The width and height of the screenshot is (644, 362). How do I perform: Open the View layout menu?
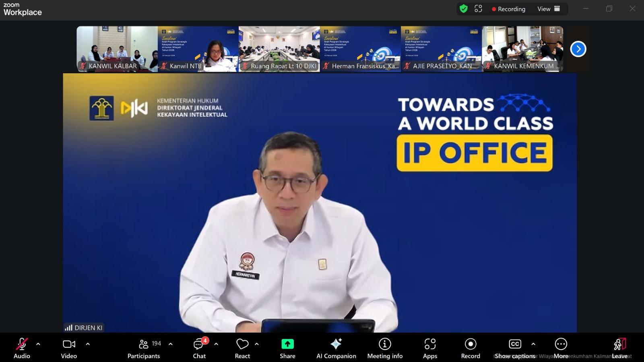(x=548, y=9)
